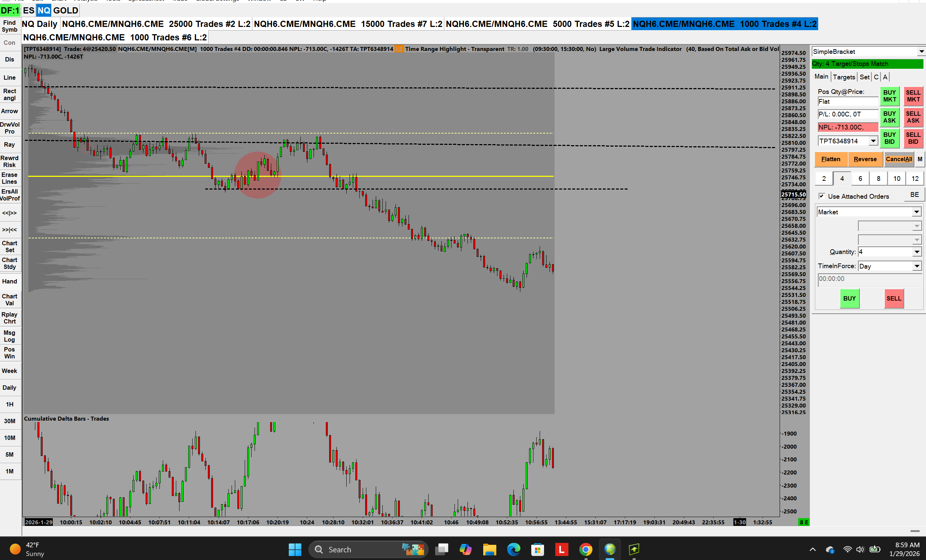This screenshot has width=926, height=560.
Task: Move stop to breakeven with BE button
Action: pos(914,195)
